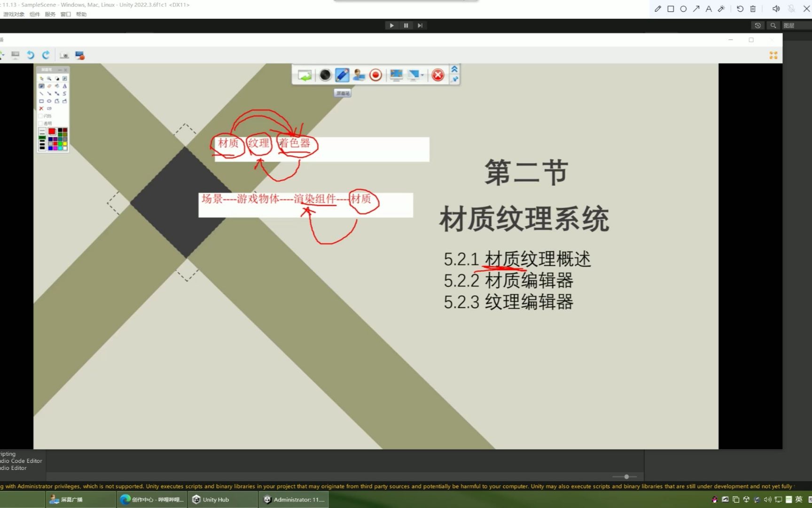This screenshot has width=812, height=508.
Task: Open the Unity Hub taskbar button
Action: (222, 500)
